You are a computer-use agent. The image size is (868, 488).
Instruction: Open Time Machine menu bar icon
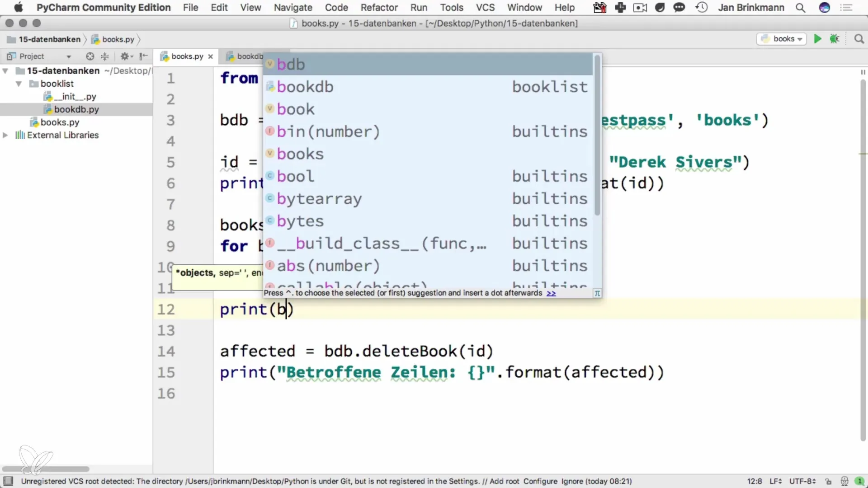tap(702, 8)
